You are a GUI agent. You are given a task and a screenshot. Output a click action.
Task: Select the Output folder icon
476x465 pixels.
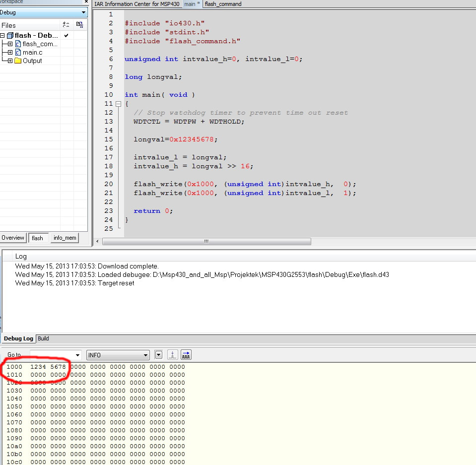(x=18, y=61)
